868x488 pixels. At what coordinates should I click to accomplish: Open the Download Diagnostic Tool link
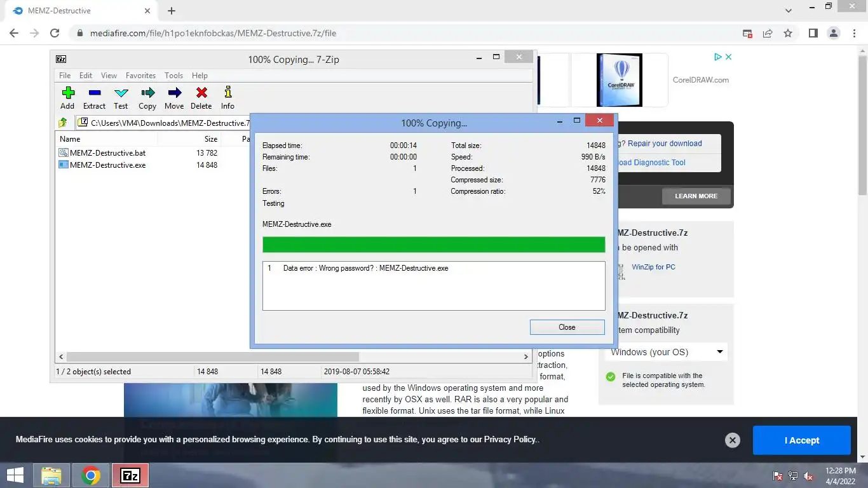point(651,163)
